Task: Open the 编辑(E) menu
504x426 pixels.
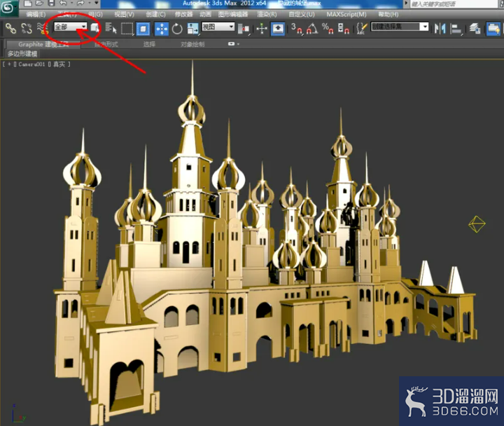Action: pyautogui.click(x=36, y=15)
